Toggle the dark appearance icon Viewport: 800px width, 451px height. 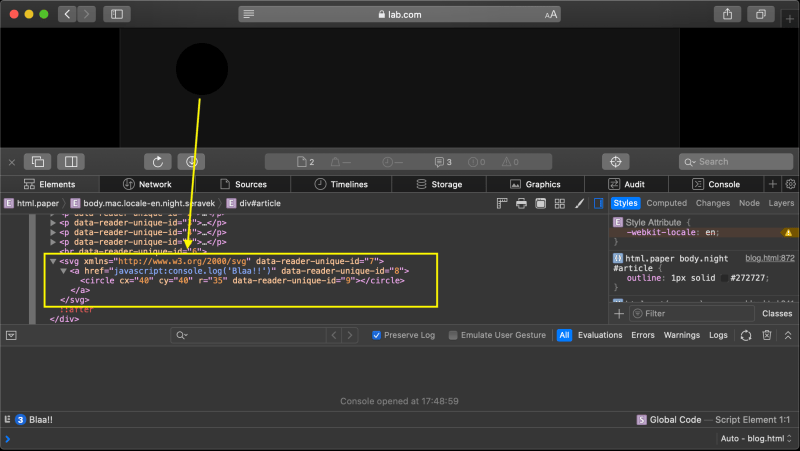point(540,204)
